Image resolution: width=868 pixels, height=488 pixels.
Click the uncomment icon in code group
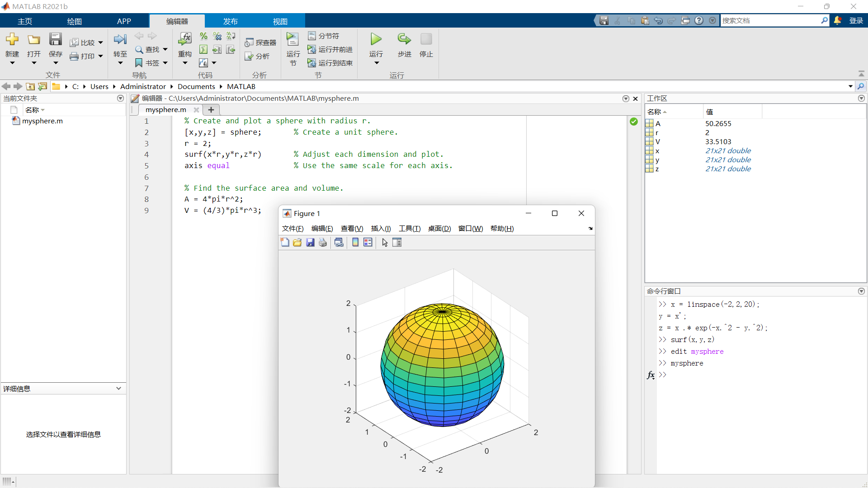tap(217, 36)
